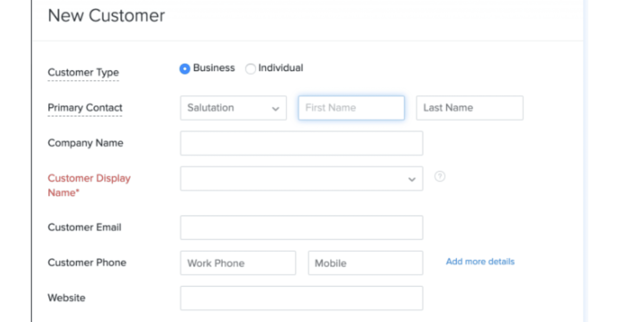Click the Website input field
Image resolution: width=644 pixels, height=322 pixels.
click(301, 298)
